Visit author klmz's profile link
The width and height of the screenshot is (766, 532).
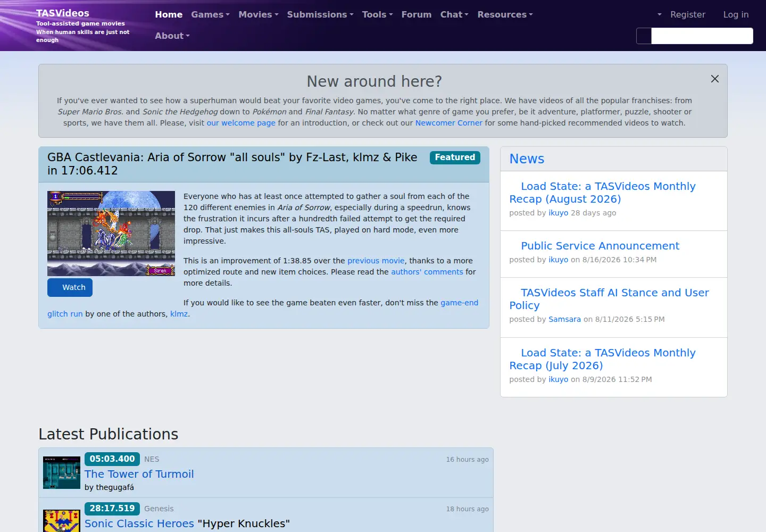(x=179, y=314)
